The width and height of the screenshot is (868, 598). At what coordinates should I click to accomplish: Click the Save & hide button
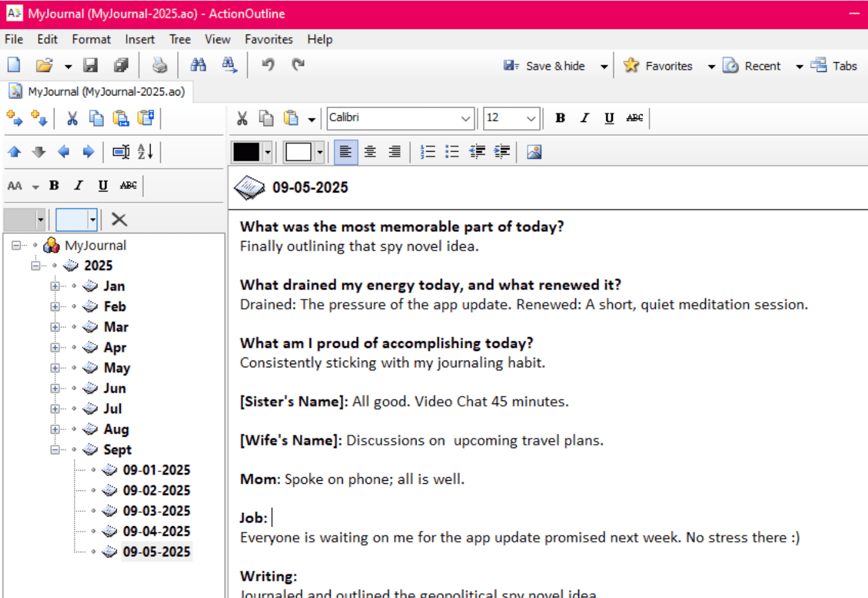click(545, 66)
